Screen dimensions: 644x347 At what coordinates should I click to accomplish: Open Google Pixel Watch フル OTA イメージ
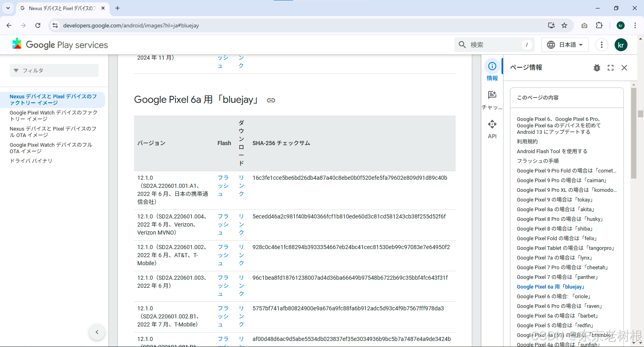[52, 148]
